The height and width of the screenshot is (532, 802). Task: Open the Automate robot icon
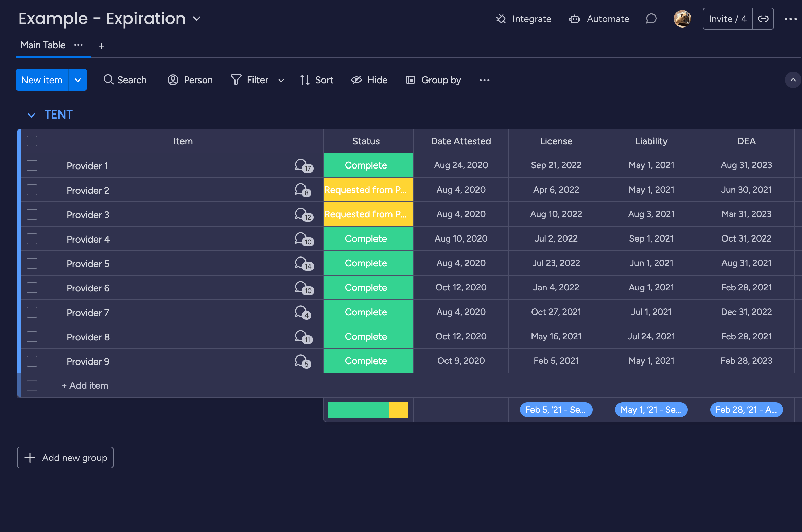tap(575, 19)
